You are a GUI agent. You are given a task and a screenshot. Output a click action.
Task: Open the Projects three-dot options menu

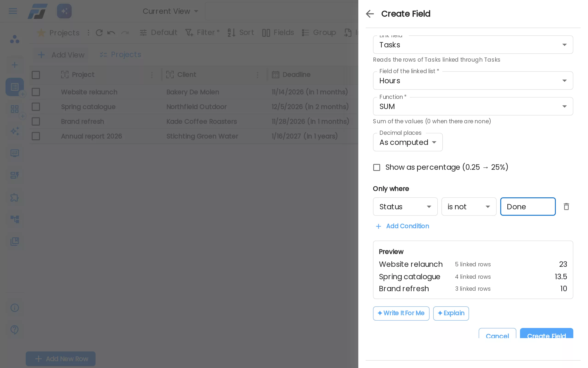point(88,33)
